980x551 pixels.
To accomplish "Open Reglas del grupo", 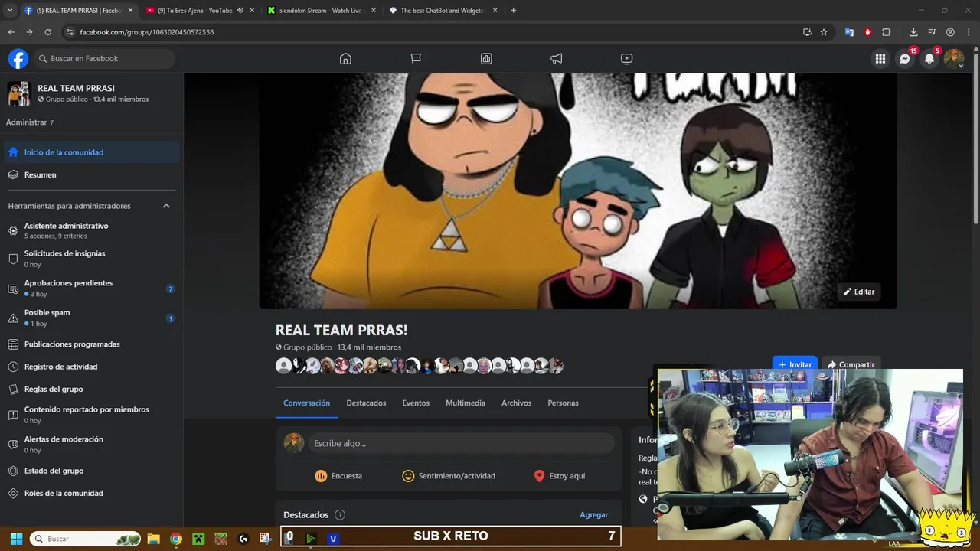I will pos(91,389).
